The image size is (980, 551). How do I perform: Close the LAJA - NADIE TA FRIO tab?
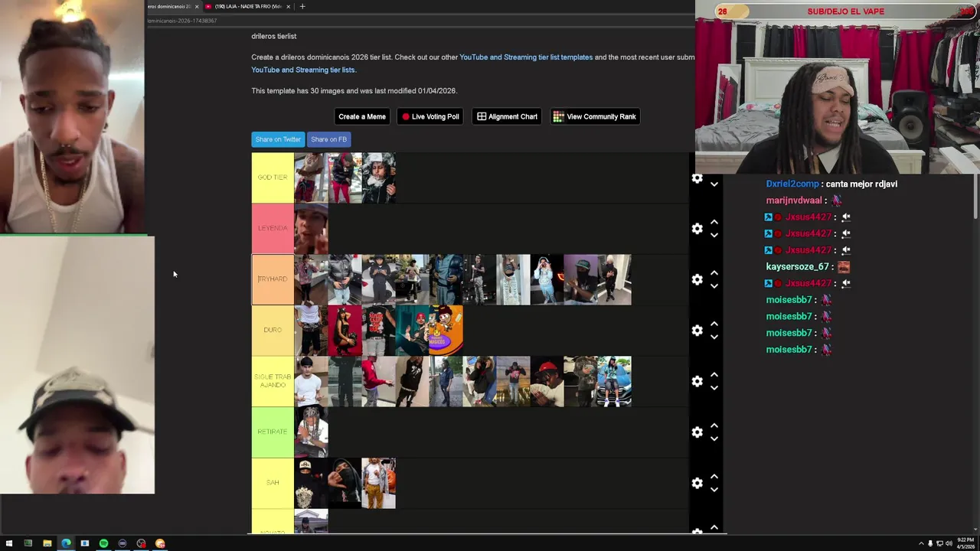point(289,6)
